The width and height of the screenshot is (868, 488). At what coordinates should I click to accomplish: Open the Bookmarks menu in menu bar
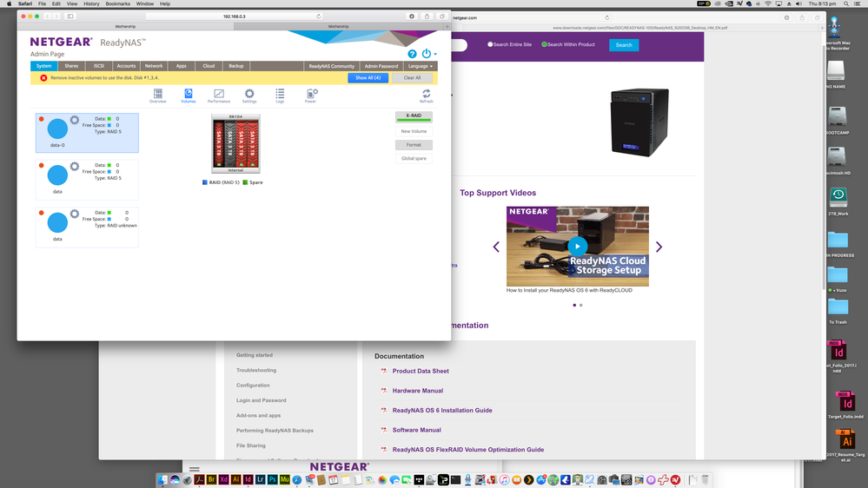coord(118,3)
